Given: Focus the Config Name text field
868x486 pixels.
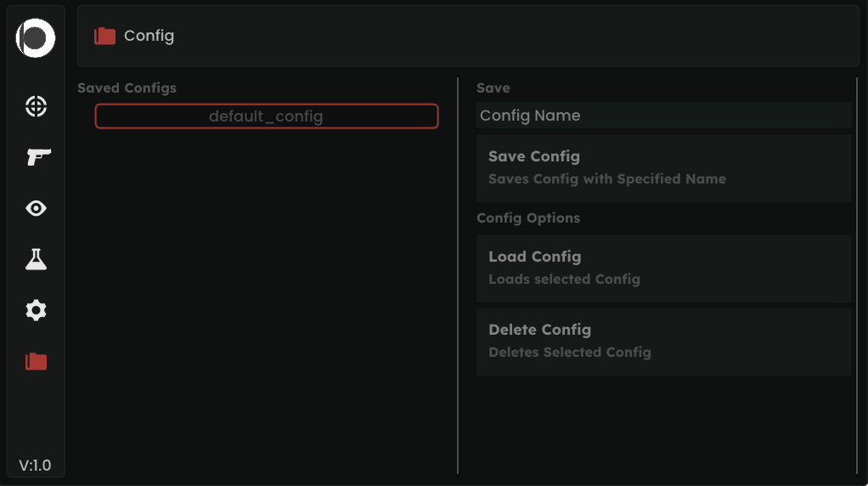Looking at the screenshot, I should (663, 116).
